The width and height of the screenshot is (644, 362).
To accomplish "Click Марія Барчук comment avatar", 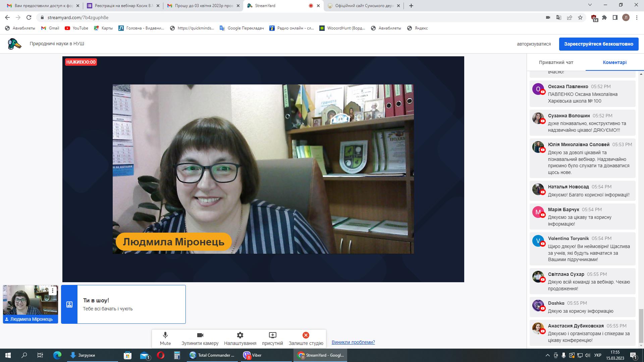I will coord(538,212).
